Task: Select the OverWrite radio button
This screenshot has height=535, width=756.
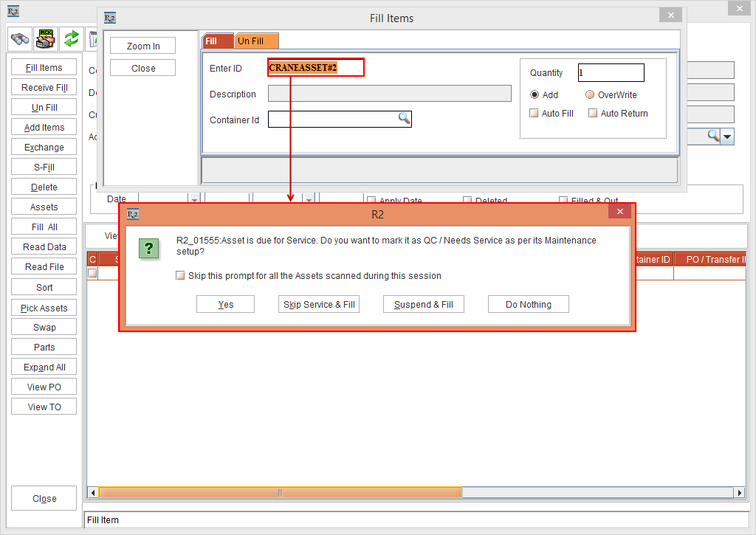Action: coord(590,94)
